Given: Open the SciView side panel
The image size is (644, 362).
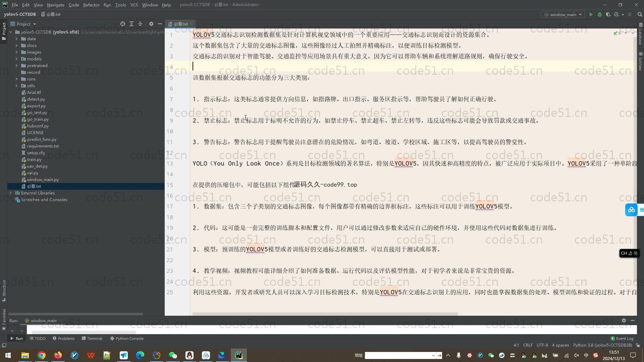Looking at the screenshot, I should point(640,61).
